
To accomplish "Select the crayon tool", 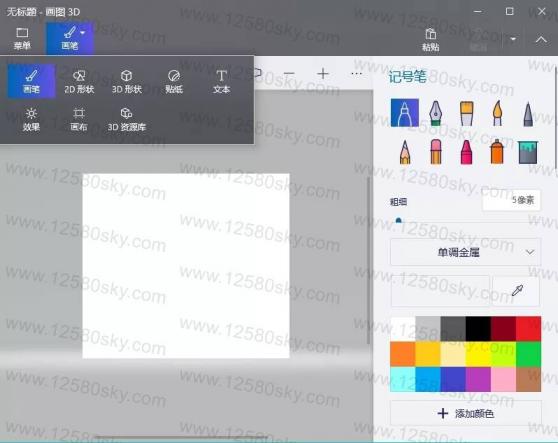I will [466, 152].
